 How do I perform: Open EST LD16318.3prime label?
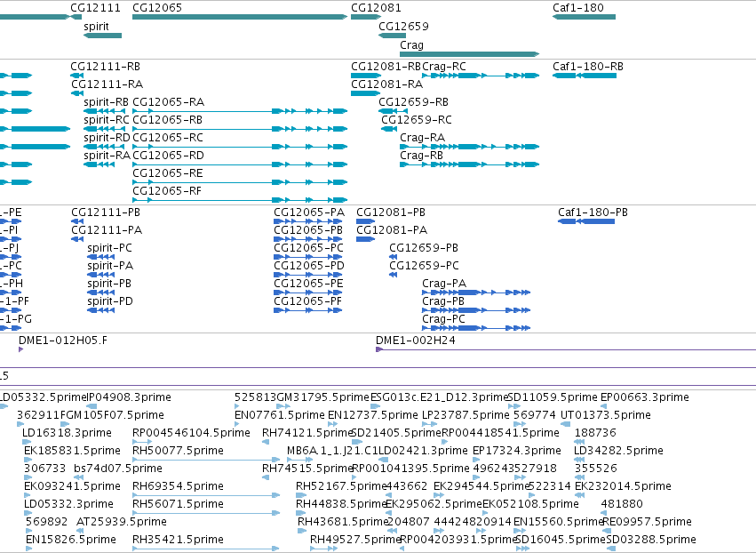[x=67, y=433]
